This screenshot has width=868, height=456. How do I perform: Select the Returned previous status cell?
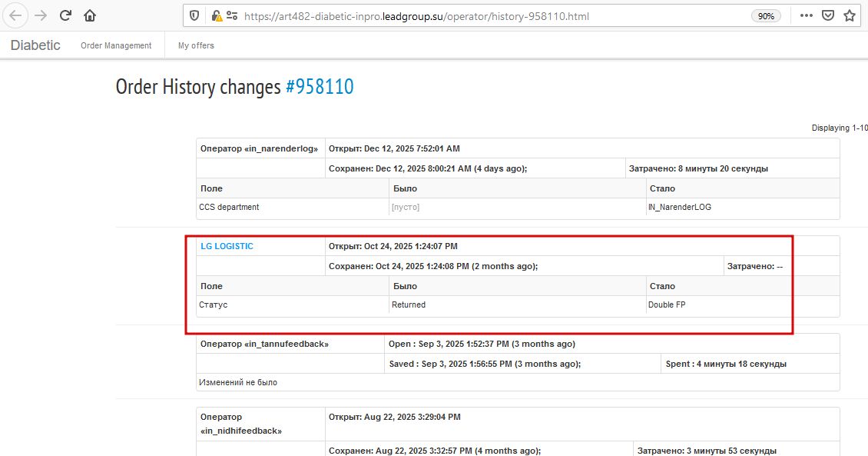tap(518, 305)
